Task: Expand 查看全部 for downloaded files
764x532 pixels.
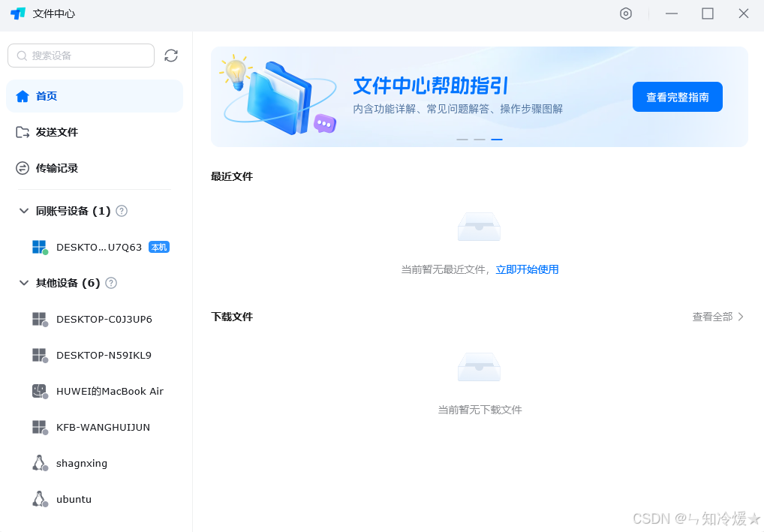Action: point(717,317)
